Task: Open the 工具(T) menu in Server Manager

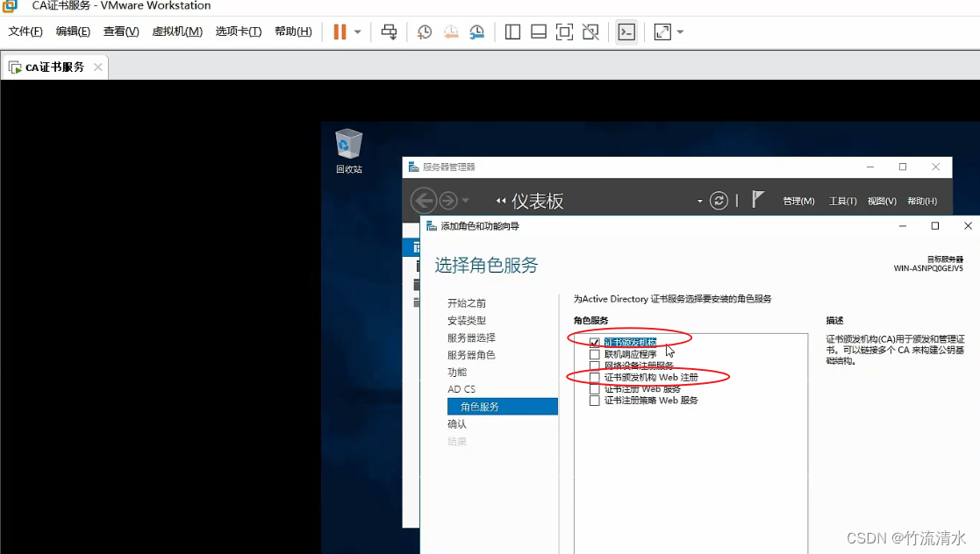Action: 842,201
